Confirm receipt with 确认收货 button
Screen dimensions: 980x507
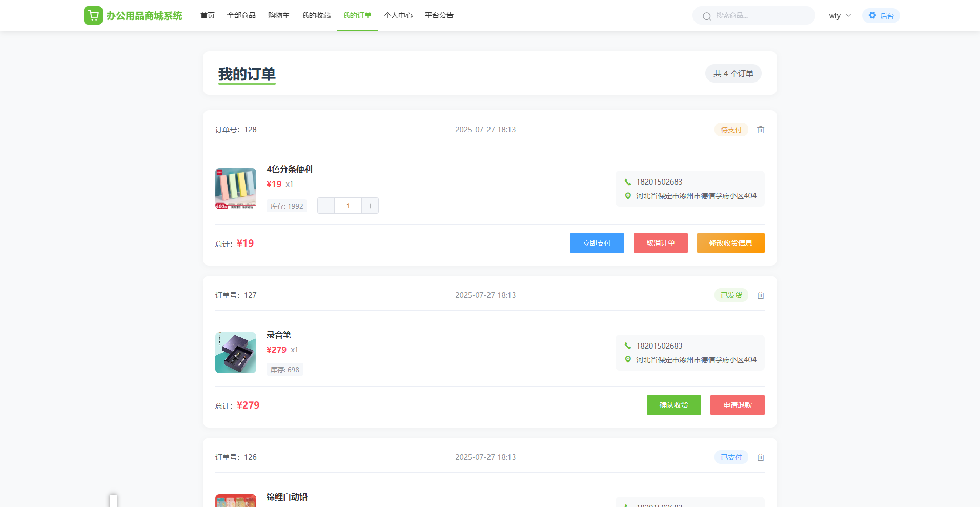coord(673,405)
